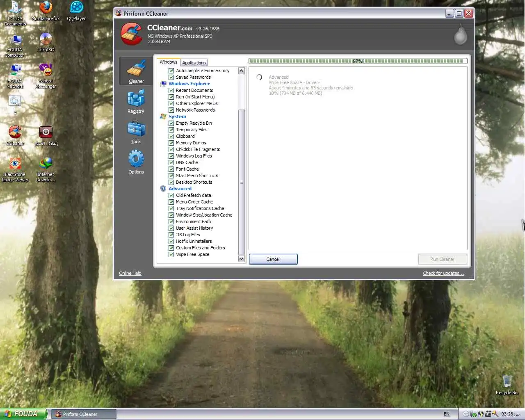525x420 pixels.
Task: Select Run (in Start Menu) entry
Action: 195,97
